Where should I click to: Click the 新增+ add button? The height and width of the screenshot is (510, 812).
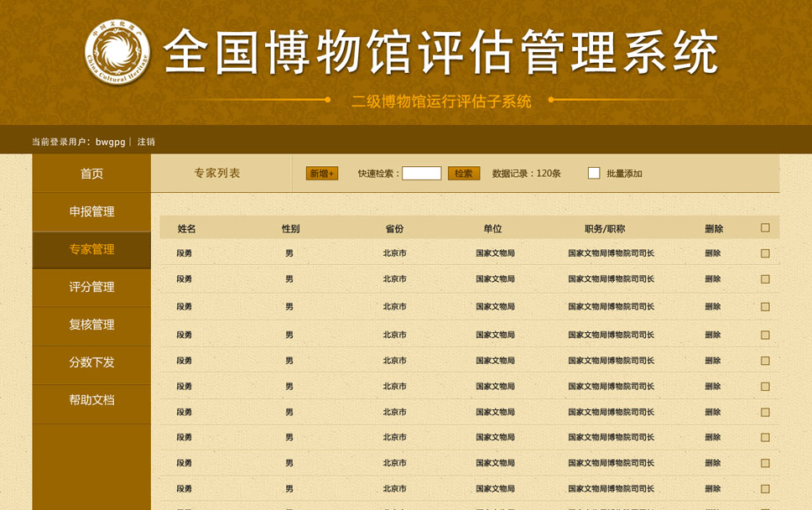322,174
